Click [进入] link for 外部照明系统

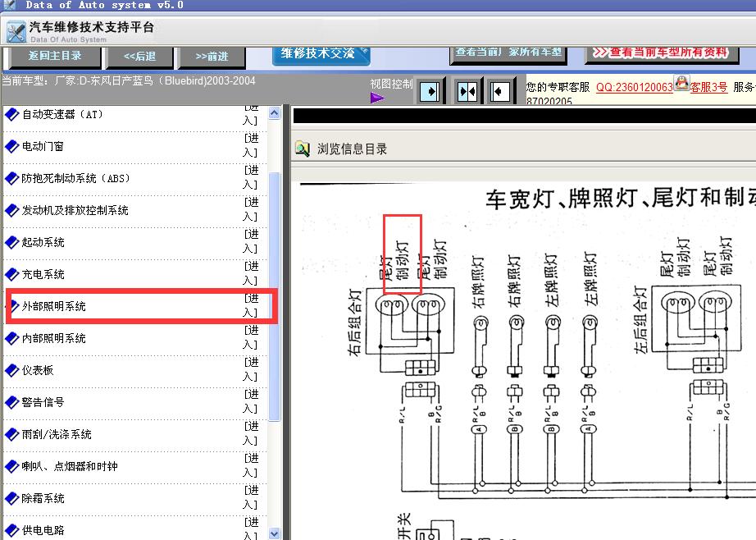pos(250,305)
